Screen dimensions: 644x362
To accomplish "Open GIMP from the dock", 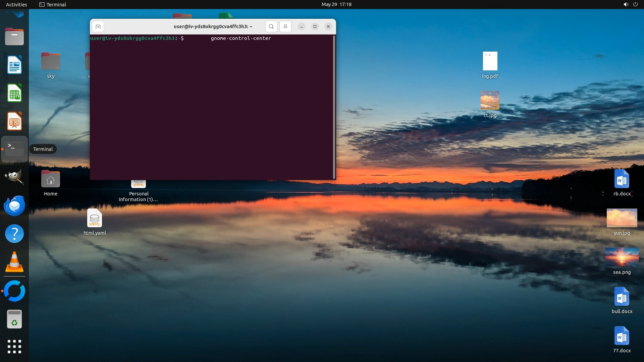I will tap(14, 177).
